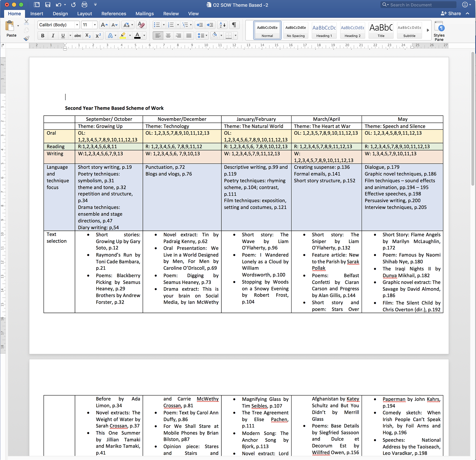Click the sidebar layout icon in title bar

(x=37, y=5)
